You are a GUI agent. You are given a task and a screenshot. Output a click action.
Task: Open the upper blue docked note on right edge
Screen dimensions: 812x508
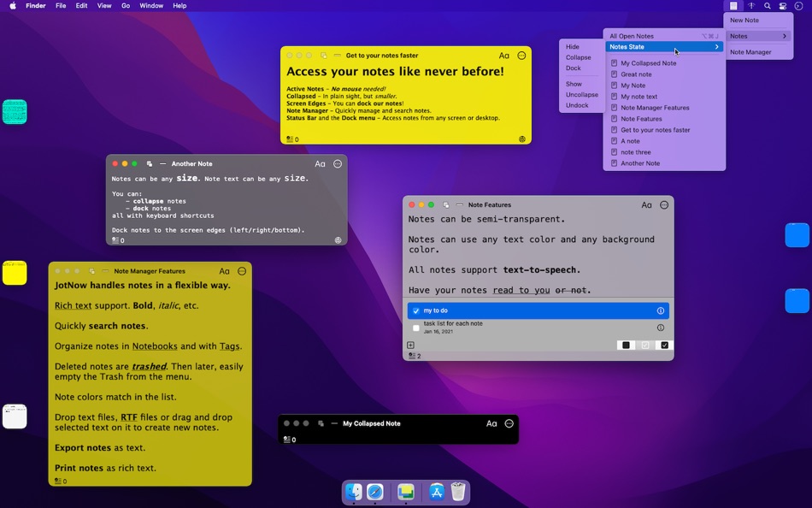coord(797,235)
